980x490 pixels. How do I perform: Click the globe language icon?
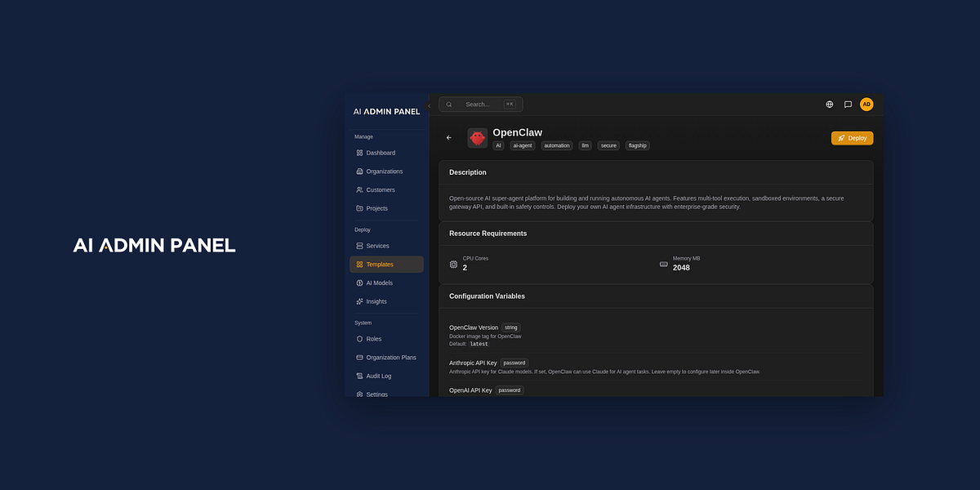(x=830, y=105)
